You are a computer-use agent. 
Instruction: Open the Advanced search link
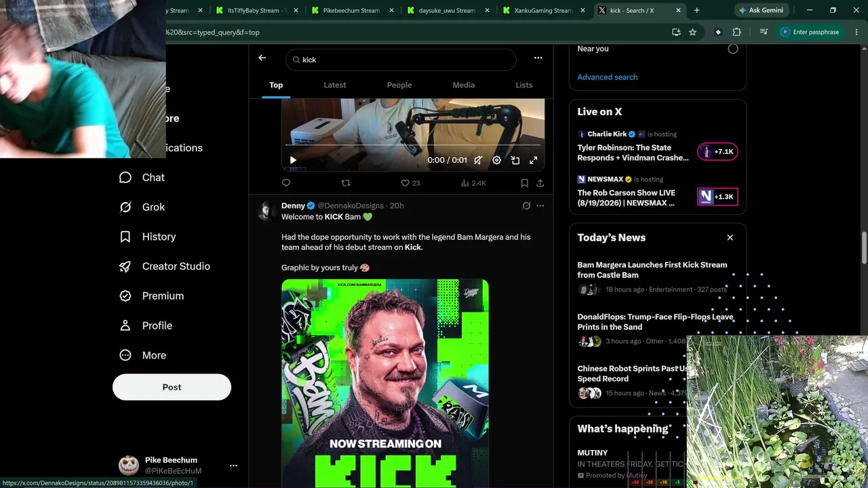point(608,77)
